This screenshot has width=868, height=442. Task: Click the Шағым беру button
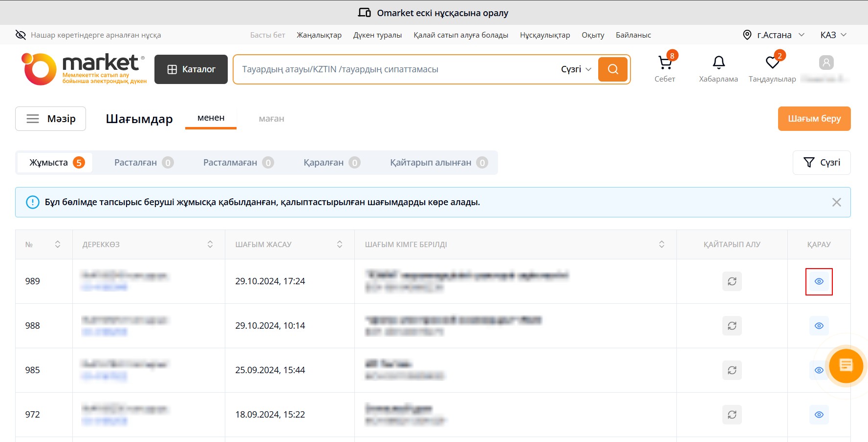[x=814, y=119]
